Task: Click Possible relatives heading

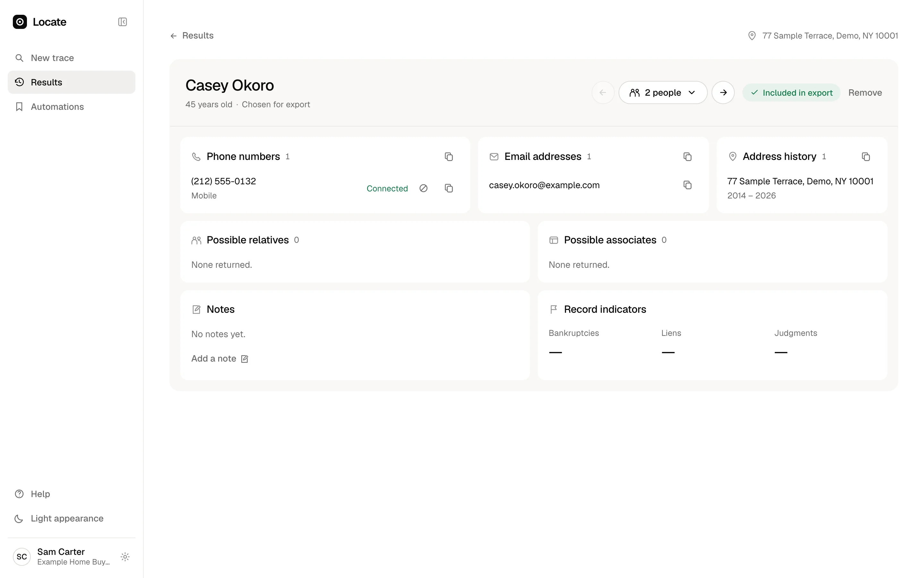Action: [x=247, y=240]
